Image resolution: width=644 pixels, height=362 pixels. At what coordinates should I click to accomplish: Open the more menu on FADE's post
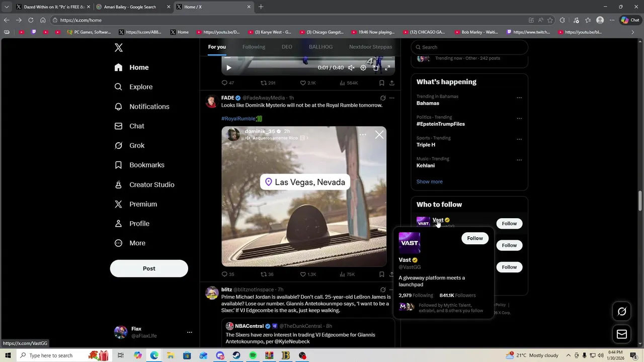[392, 98]
